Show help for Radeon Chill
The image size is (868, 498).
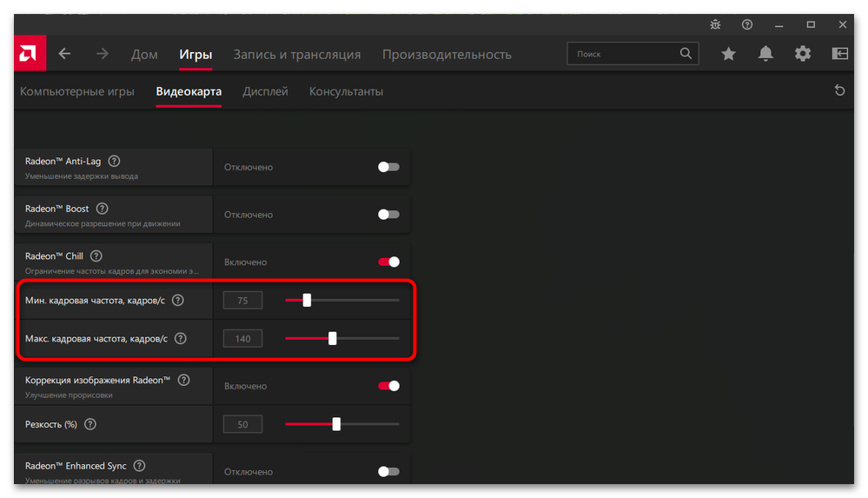pyautogui.click(x=96, y=256)
